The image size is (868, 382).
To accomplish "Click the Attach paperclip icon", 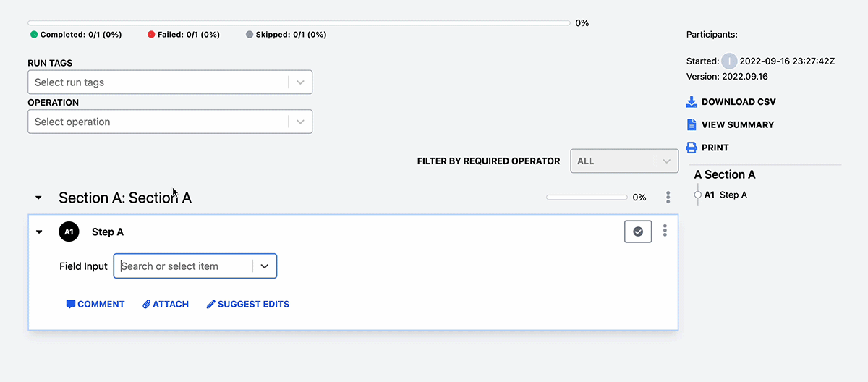I will [146, 304].
